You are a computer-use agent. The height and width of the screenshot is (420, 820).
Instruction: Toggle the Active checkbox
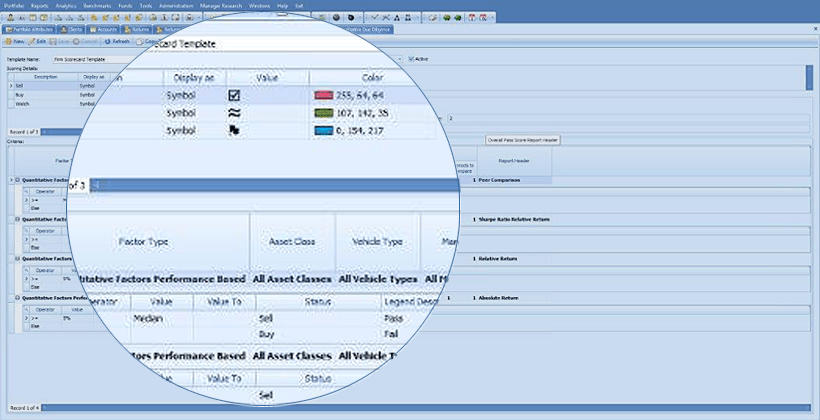click(411, 59)
